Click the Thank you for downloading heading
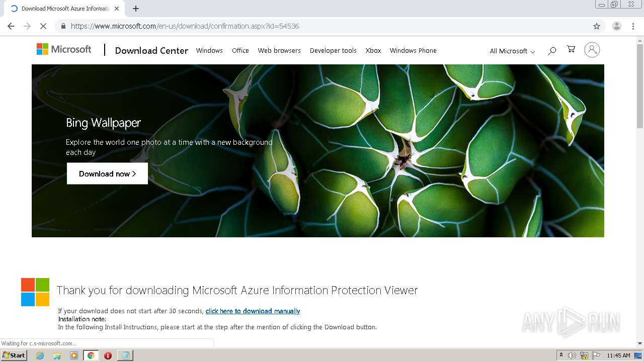This screenshot has height=362, width=644. pyautogui.click(x=237, y=290)
